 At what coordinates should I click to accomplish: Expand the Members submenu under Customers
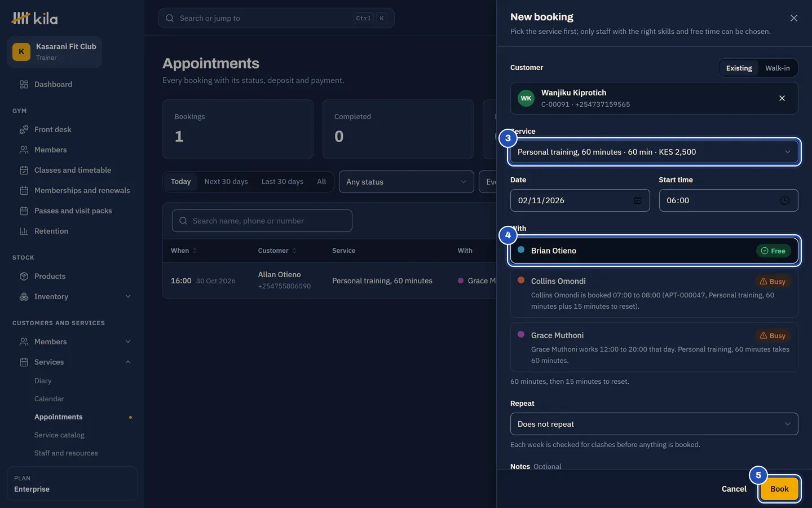pyautogui.click(x=128, y=341)
